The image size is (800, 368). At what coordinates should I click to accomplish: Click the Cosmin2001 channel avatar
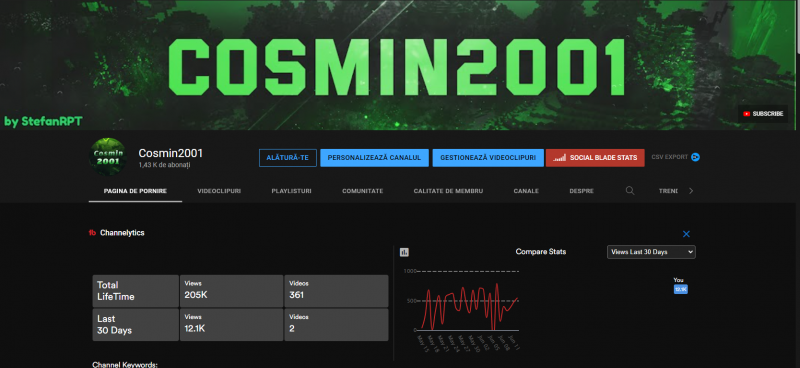tap(108, 156)
